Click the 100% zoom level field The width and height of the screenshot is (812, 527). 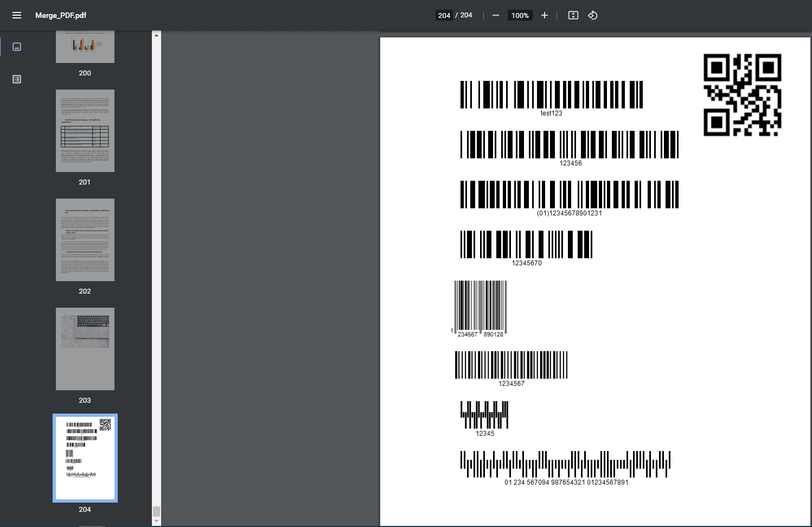pyautogui.click(x=520, y=15)
